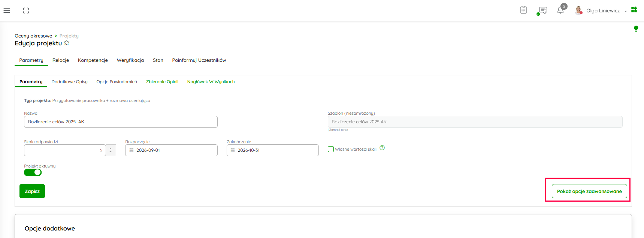
Task: Open the hamburger side menu
Action: (7, 10)
